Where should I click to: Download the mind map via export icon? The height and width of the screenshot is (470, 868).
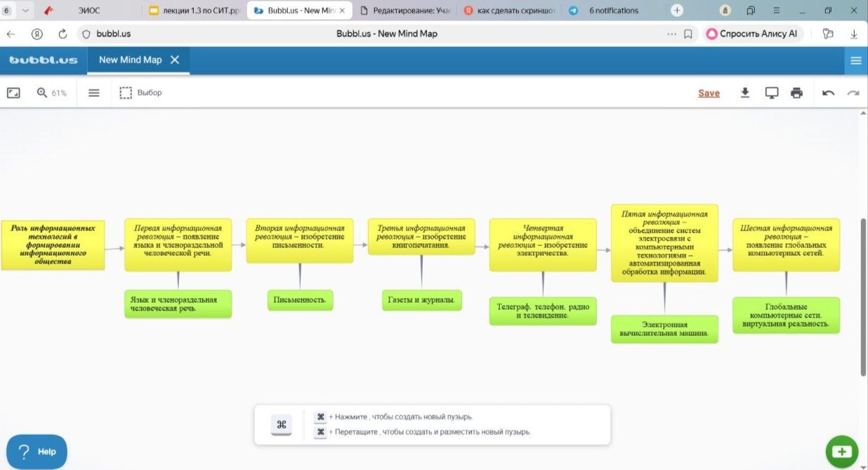(745, 93)
